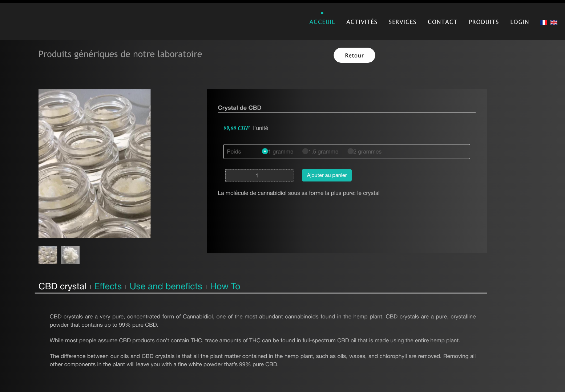
Task: Focus the quantity input field
Action: (259, 175)
